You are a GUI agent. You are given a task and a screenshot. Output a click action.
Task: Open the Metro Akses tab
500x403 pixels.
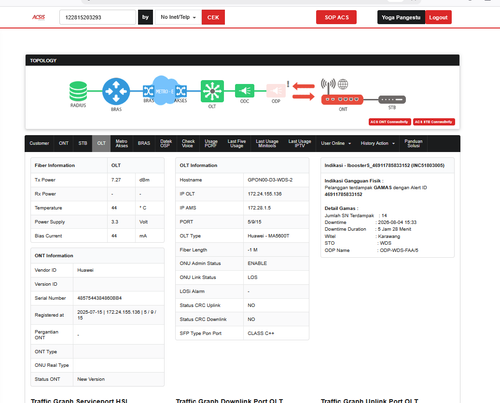[x=122, y=143]
